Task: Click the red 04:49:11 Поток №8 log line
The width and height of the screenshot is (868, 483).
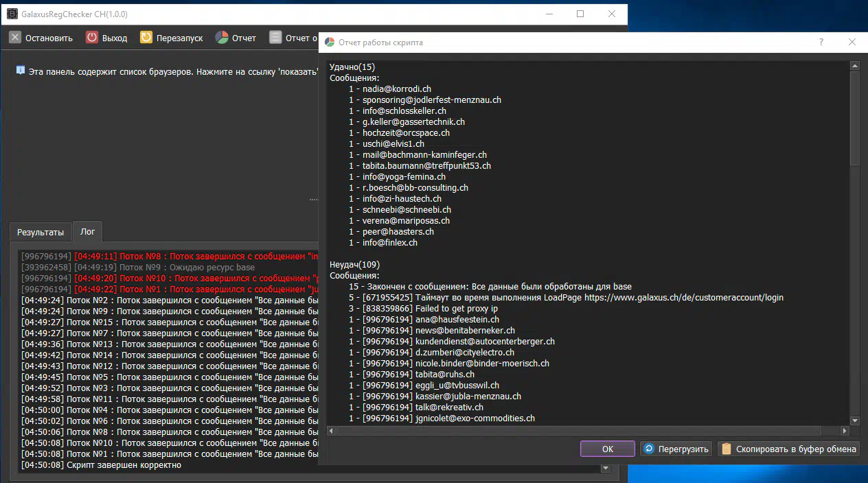Action: point(169,257)
